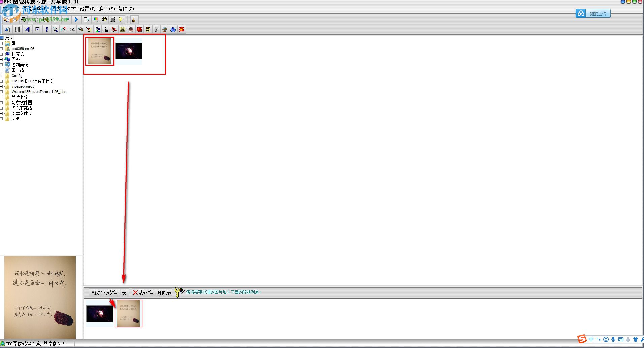Image resolution: width=644 pixels, height=348 pixels.
Task: Click the 加入转换列表 button
Action: [x=109, y=293]
